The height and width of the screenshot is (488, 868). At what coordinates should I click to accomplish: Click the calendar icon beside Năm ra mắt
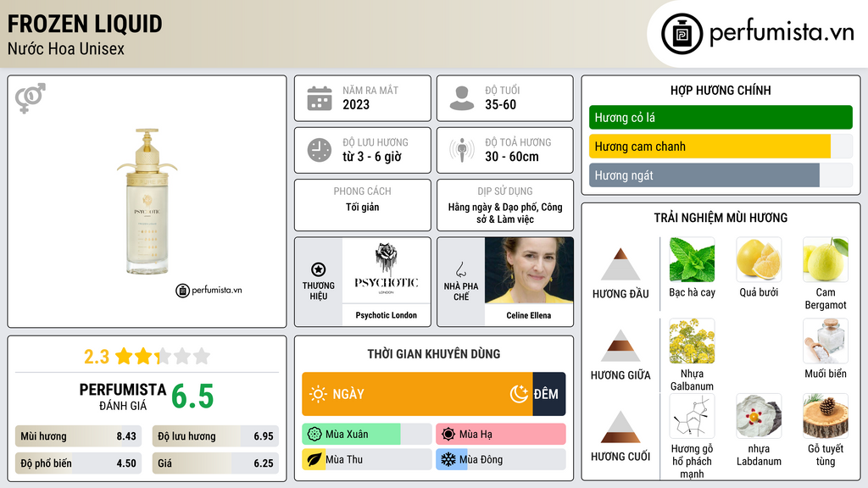(320, 98)
